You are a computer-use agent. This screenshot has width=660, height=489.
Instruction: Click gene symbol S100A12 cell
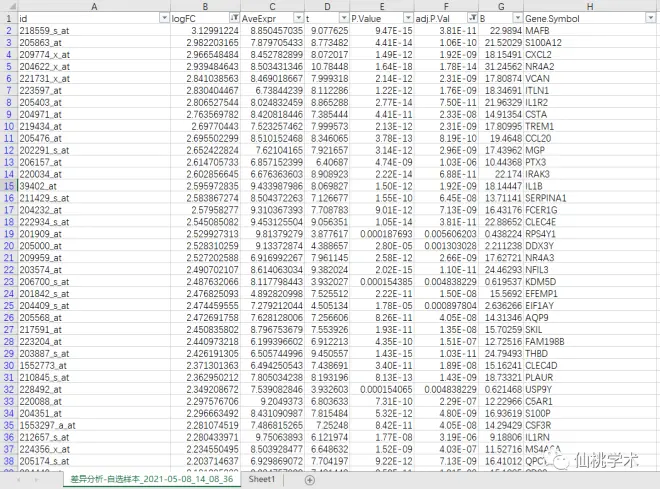click(590, 43)
